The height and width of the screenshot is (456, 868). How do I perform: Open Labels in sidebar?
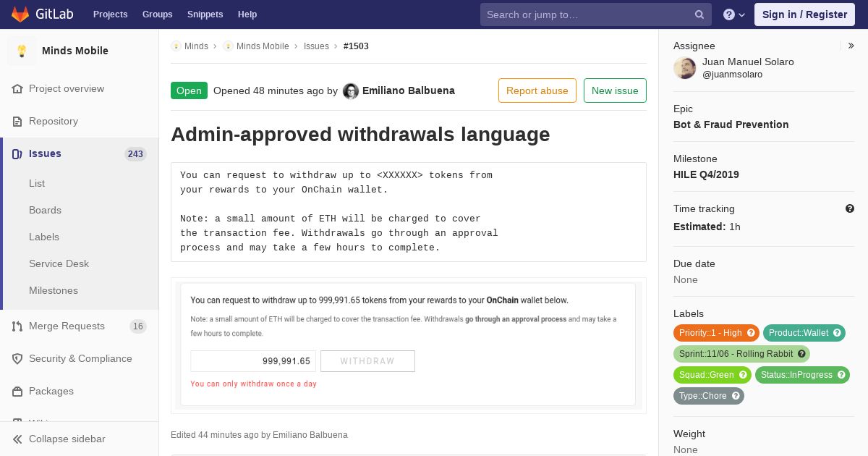pos(44,237)
